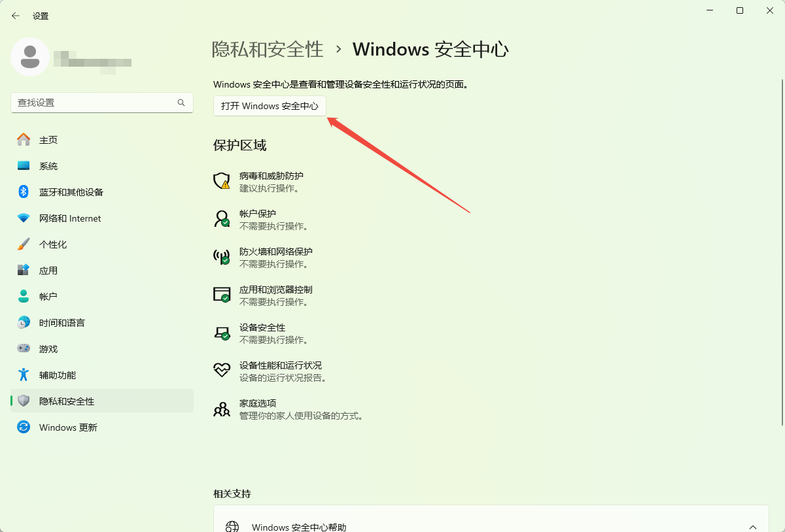Click the 帐户 person icon in the sidebar
The height and width of the screenshot is (532, 785).
click(24, 297)
